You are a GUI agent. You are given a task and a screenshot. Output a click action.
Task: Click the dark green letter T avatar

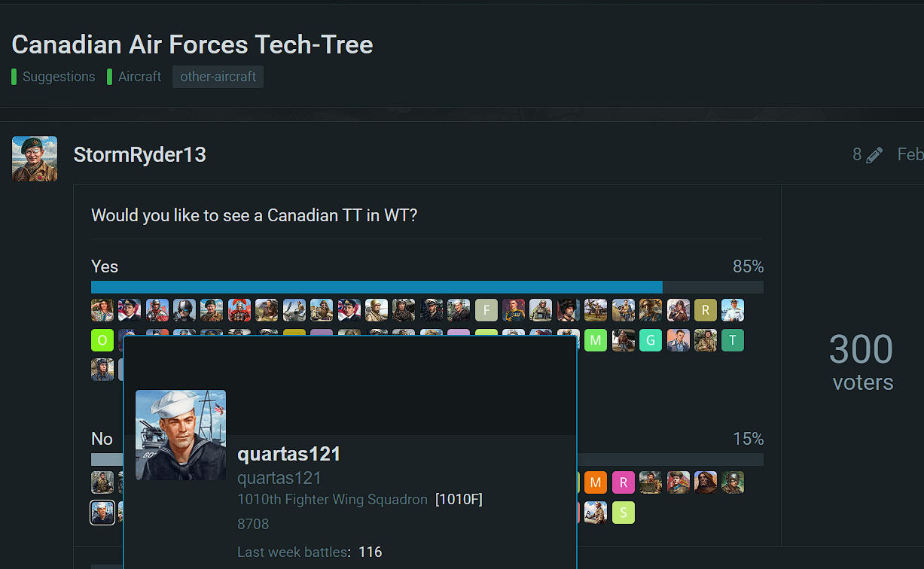click(733, 340)
